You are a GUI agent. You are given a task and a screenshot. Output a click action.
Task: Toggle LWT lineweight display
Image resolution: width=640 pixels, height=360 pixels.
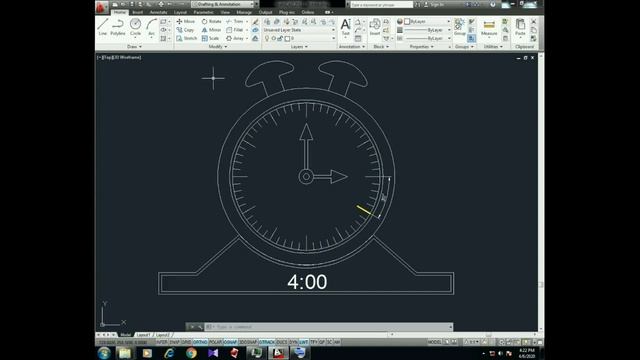(x=303, y=342)
